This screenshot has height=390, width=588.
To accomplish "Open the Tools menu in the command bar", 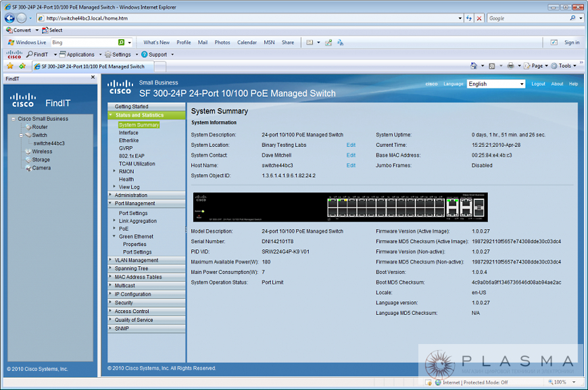I will [564, 66].
